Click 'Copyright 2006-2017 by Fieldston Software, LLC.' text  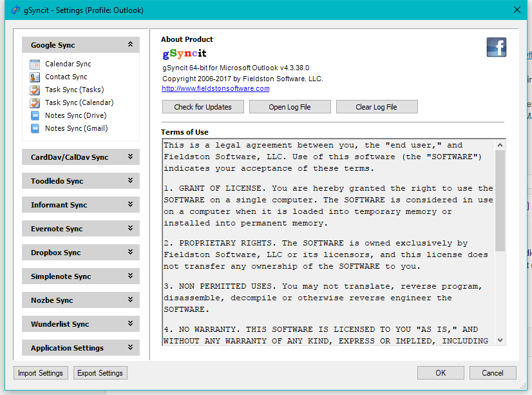click(x=243, y=79)
